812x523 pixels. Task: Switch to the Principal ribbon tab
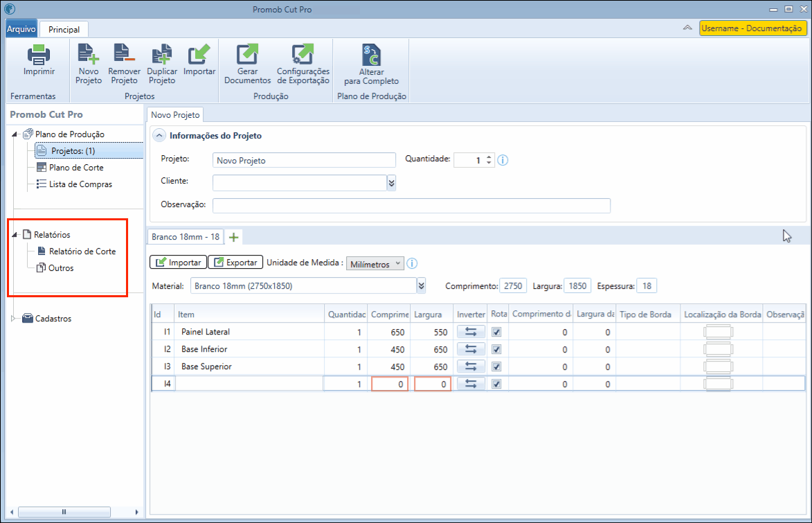click(x=64, y=30)
